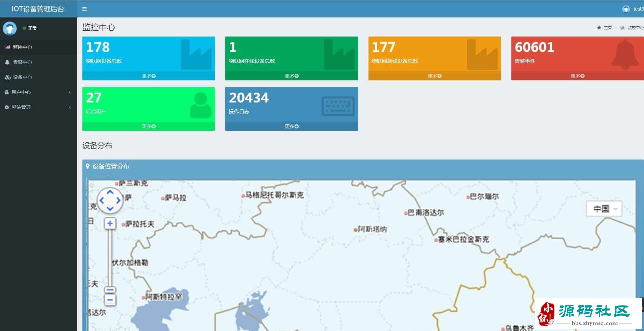Image resolution: width=644 pixels, height=331 pixels.
Task: Click 更多 on the 物联网设备总数 card
Action: coord(149,76)
